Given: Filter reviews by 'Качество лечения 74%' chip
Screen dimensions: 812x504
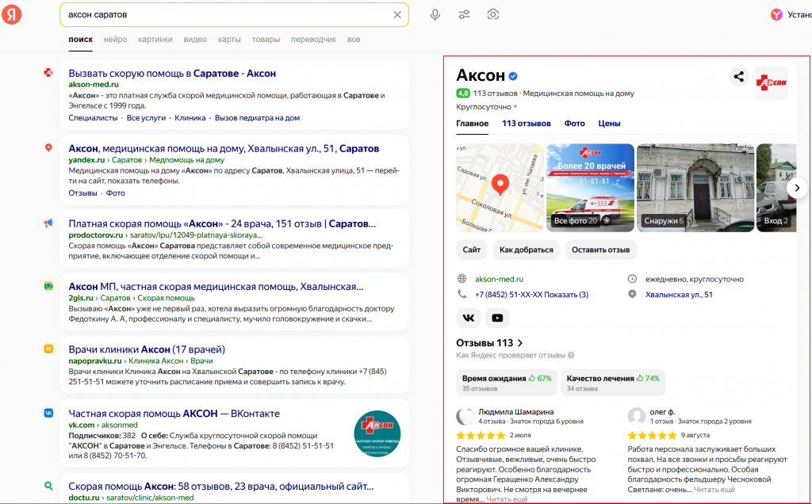Looking at the screenshot, I should 613,383.
